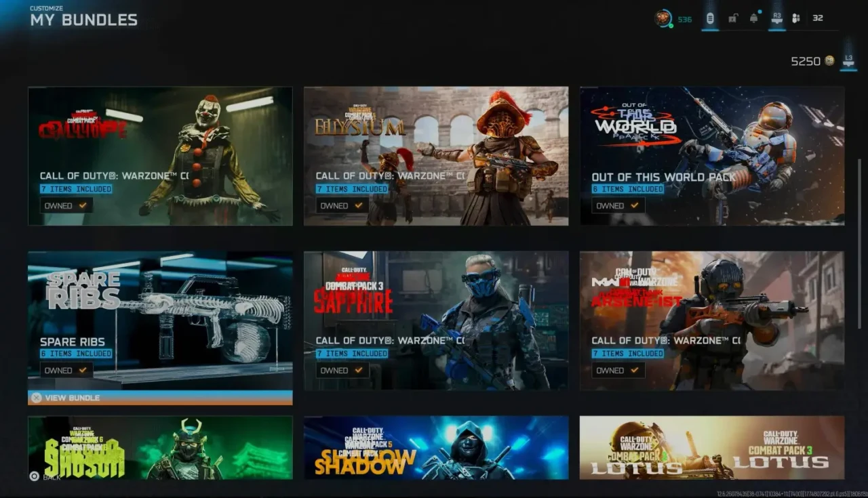868x498 pixels.
Task: Click "7 ITEMS INCLUDED" on Arsenist card
Action: point(628,354)
